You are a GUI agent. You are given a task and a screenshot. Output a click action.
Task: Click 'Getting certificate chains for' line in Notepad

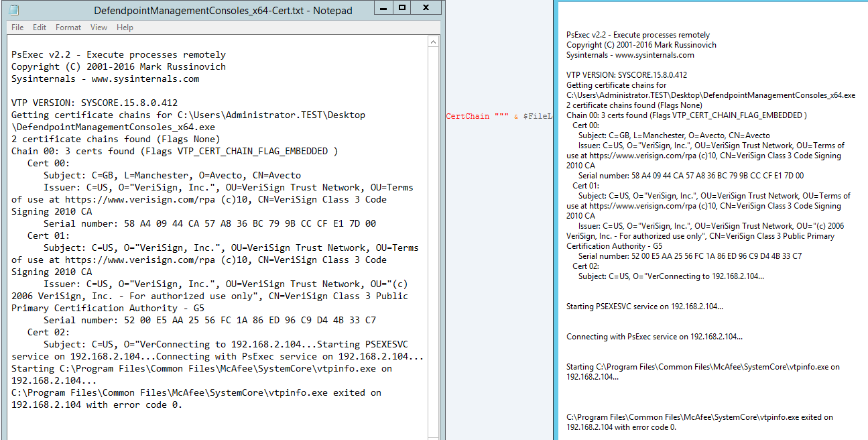(x=188, y=115)
